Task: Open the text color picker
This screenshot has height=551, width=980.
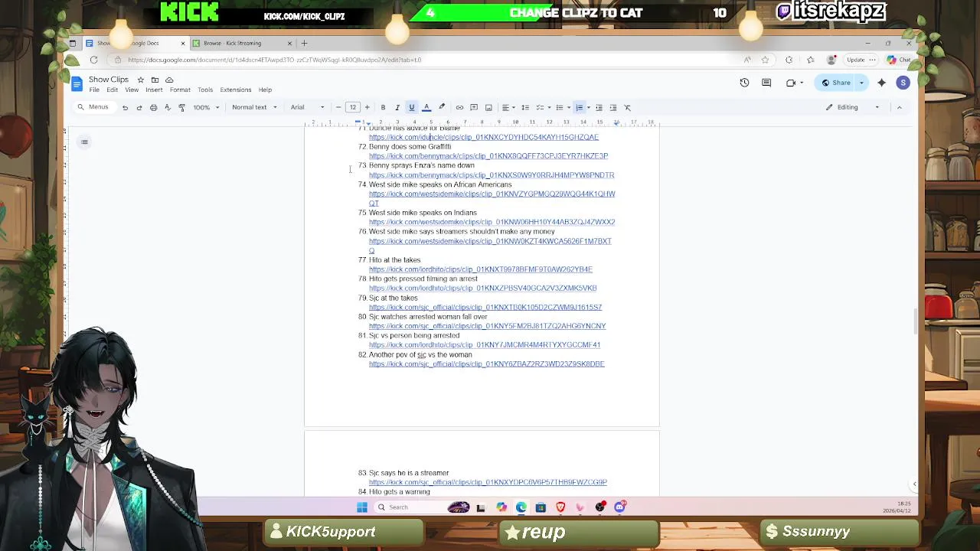Action: [426, 107]
